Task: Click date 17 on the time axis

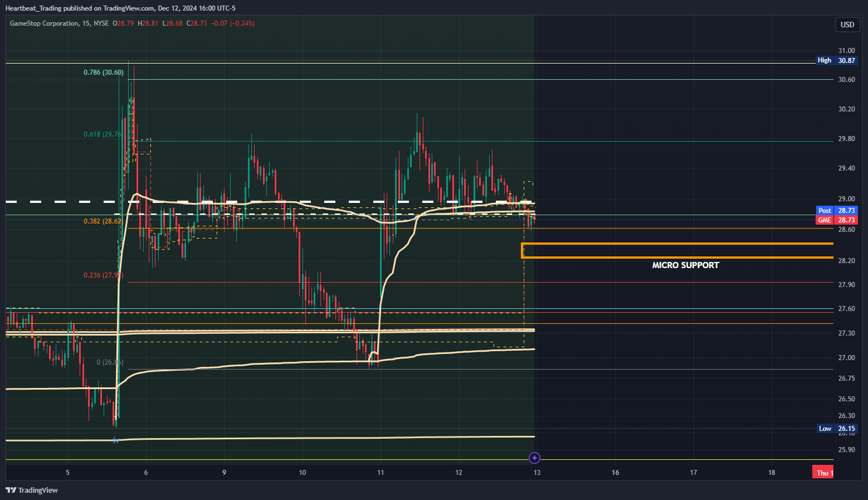Action: [694, 473]
